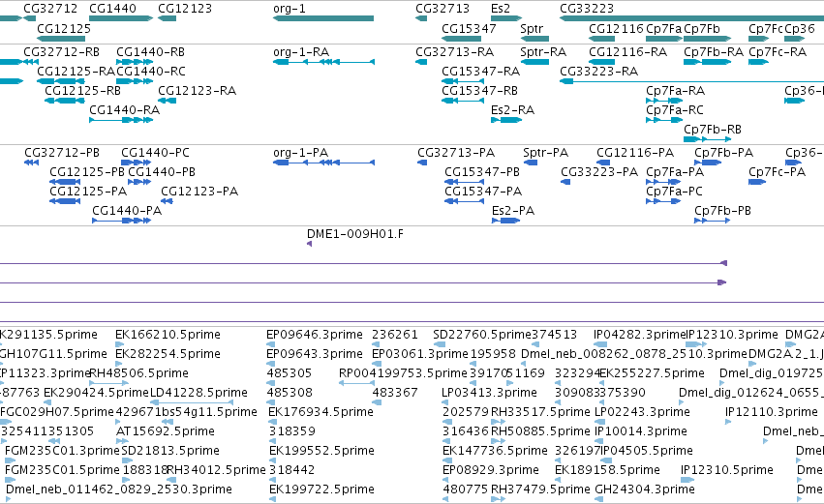This screenshot has height=504, width=824.
Task: Click the Es2-PA protein label
Action: (513, 211)
